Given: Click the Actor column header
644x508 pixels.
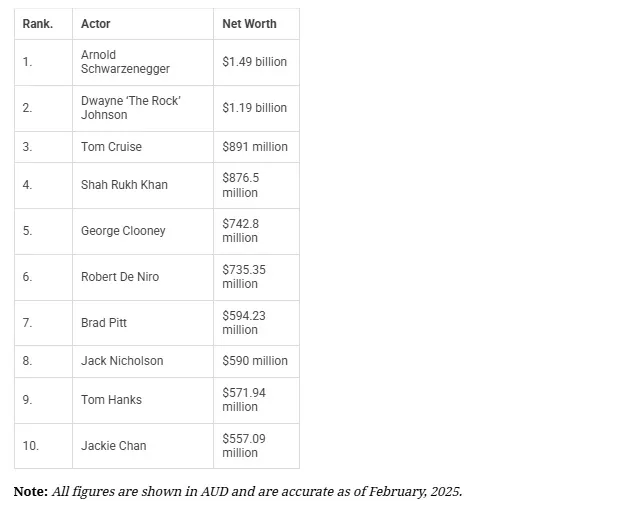Looking at the screenshot, I should (x=96, y=23).
